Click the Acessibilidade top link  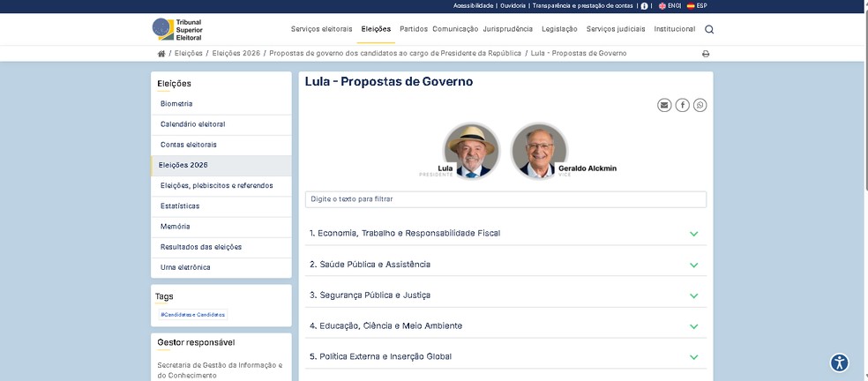[474, 6]
